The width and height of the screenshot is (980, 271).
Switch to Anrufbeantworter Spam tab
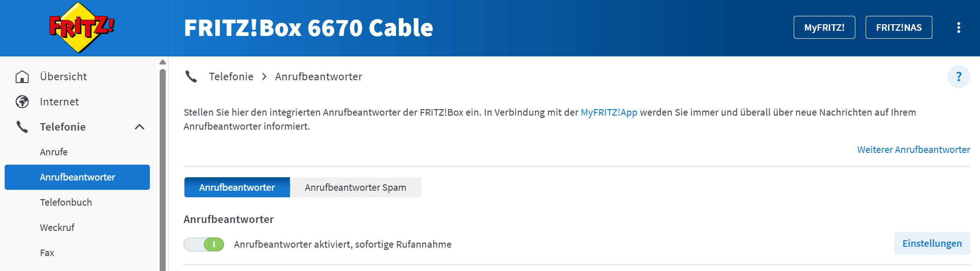pyautogui.click(x=355, y=188)
